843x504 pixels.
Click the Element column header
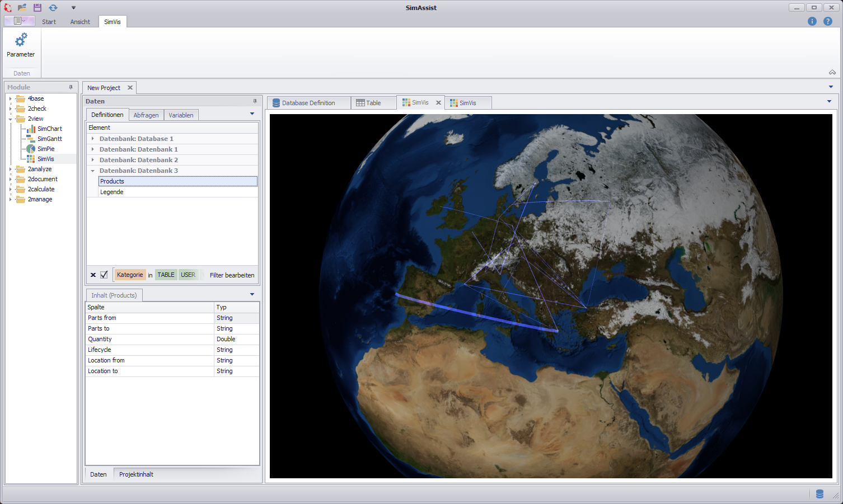[172, 128]
